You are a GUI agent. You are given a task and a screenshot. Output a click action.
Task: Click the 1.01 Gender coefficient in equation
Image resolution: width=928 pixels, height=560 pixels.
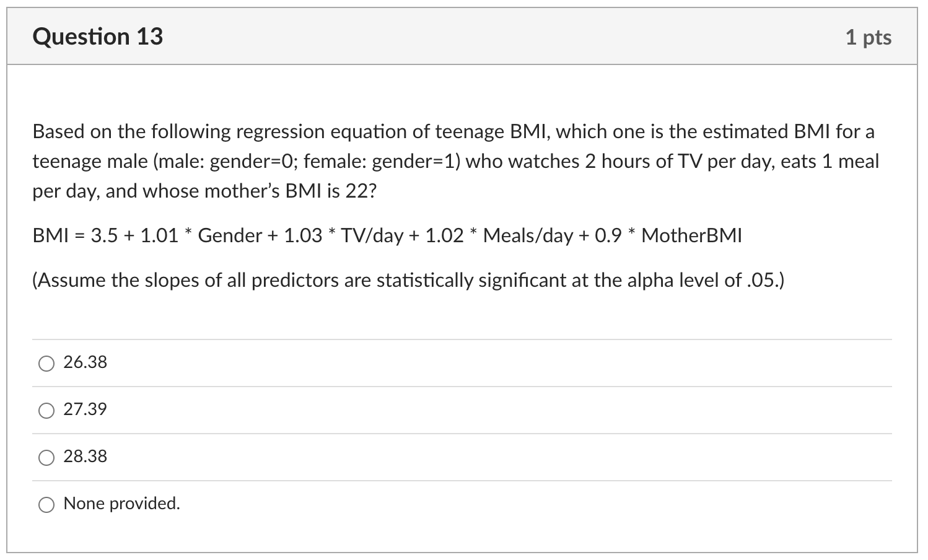point(159,236)
